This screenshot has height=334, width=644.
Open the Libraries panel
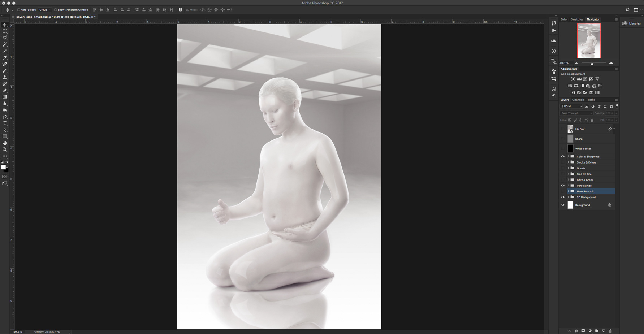coord(631,23)
